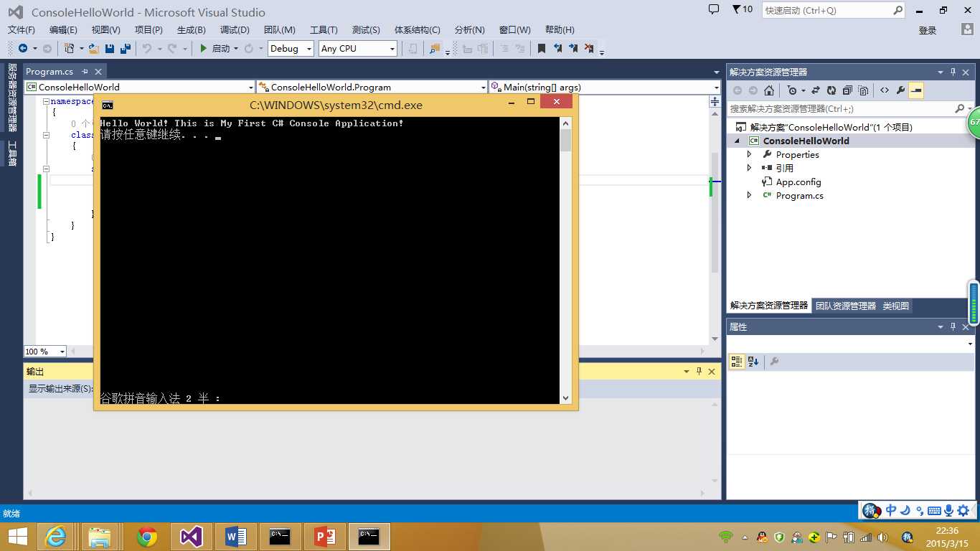Go to previous bookmark icon in toolbar

[x=557, y=48]
